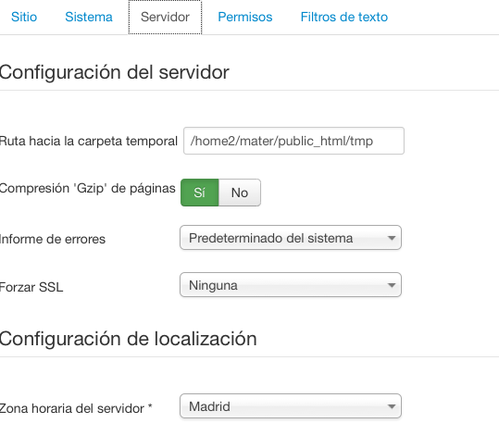The image size is (499, 448).
Task: Click the Forzar SSL label
Action: [x=31, y=287]
